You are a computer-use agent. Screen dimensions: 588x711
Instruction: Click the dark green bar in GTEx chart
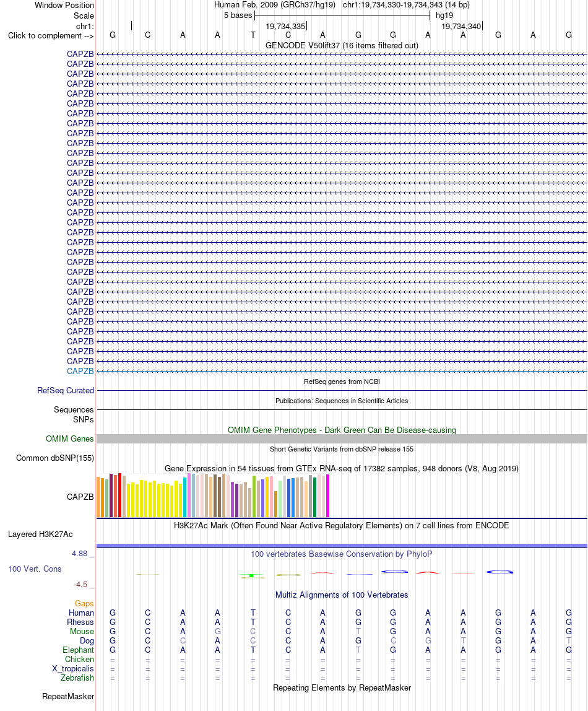pyautogui.click(x=314, y=497)
